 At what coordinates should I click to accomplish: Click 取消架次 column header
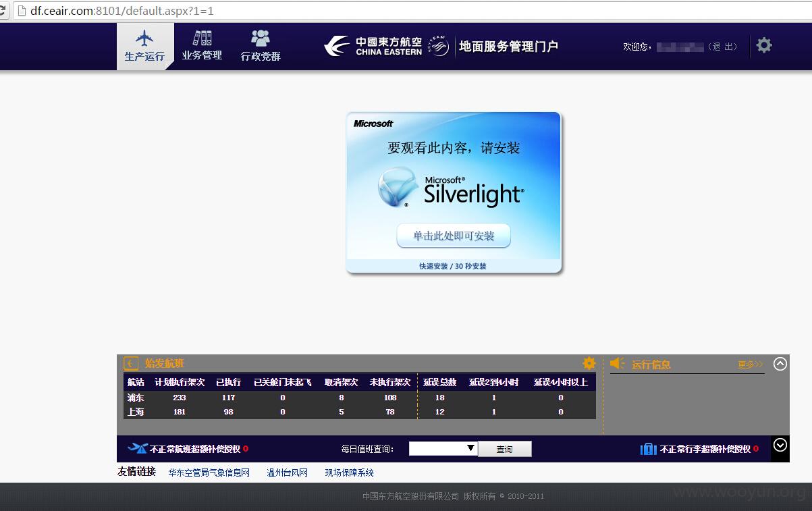342,382
